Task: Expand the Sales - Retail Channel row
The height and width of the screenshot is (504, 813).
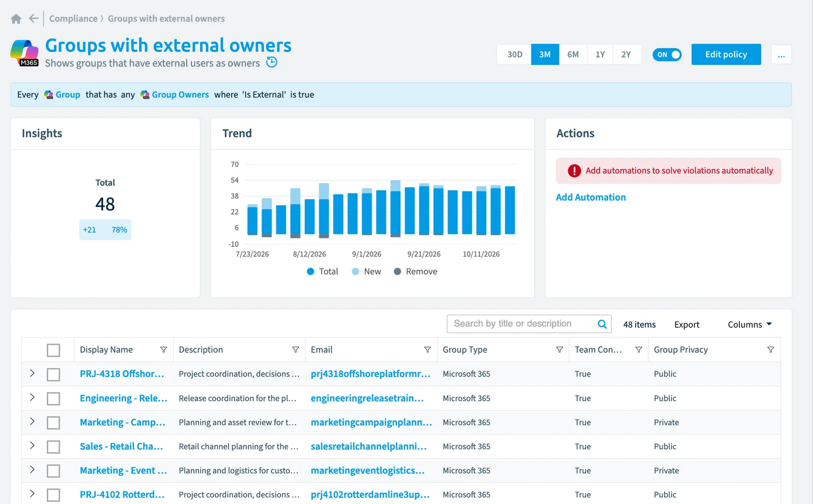Action: coord(32,446)
